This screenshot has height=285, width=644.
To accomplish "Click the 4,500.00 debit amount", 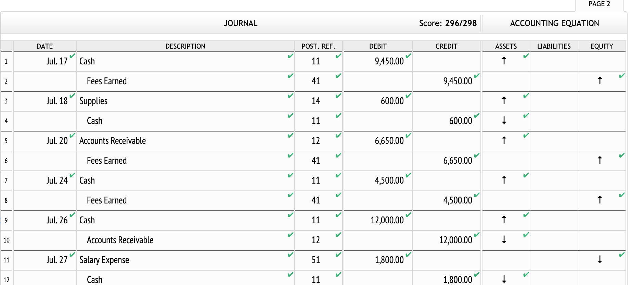I will (x=389, y=181).
